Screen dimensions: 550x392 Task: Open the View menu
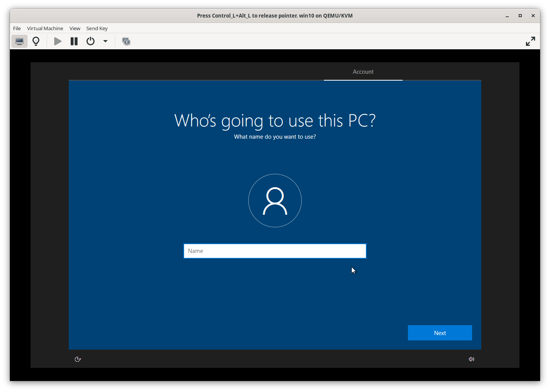[75, 28]
